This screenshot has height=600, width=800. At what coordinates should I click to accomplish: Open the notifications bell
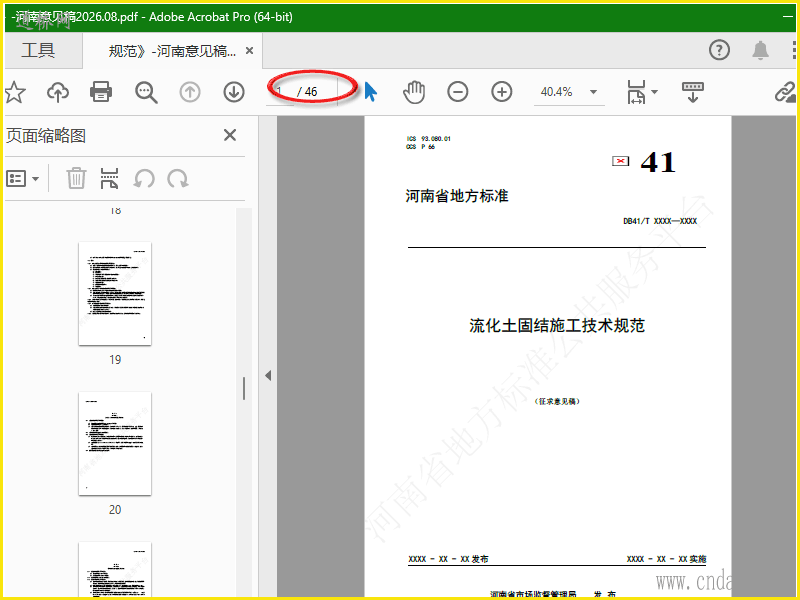760,50
